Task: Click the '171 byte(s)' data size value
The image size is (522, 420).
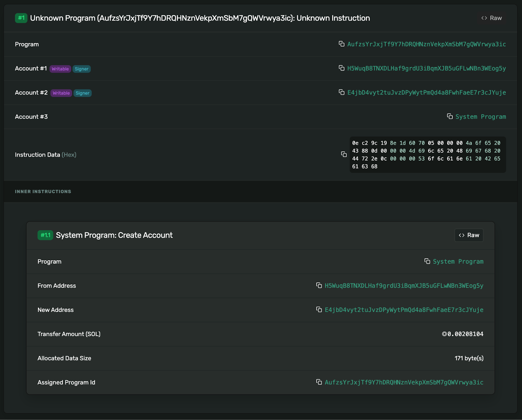Action: [469, 358]
